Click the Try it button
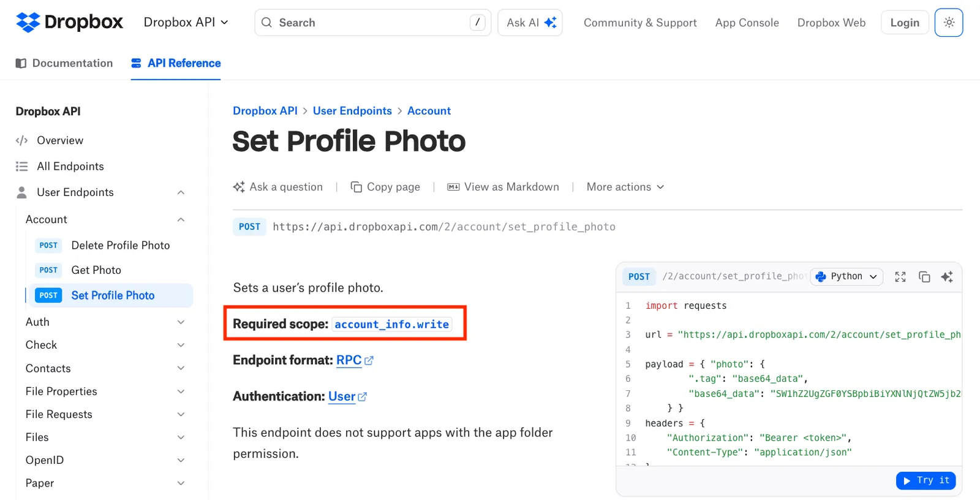The width and height of the screenshot is (980, 500). tap(926, 480)
